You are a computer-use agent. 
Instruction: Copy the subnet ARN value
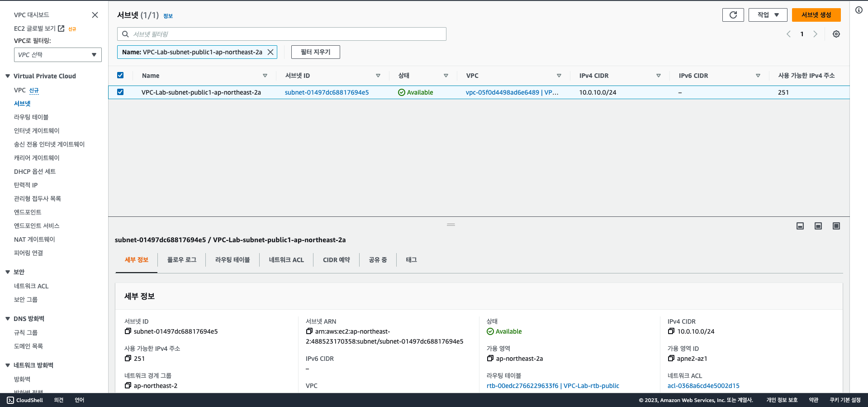click(x=309, y=331)
